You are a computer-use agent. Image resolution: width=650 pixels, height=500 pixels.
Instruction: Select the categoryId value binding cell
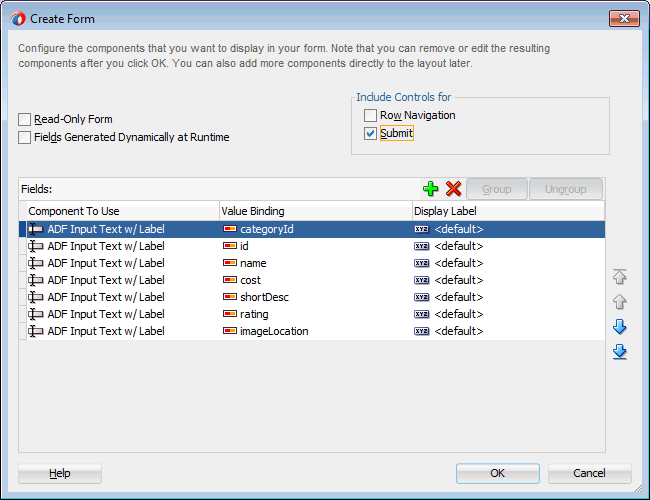point(316,229)
